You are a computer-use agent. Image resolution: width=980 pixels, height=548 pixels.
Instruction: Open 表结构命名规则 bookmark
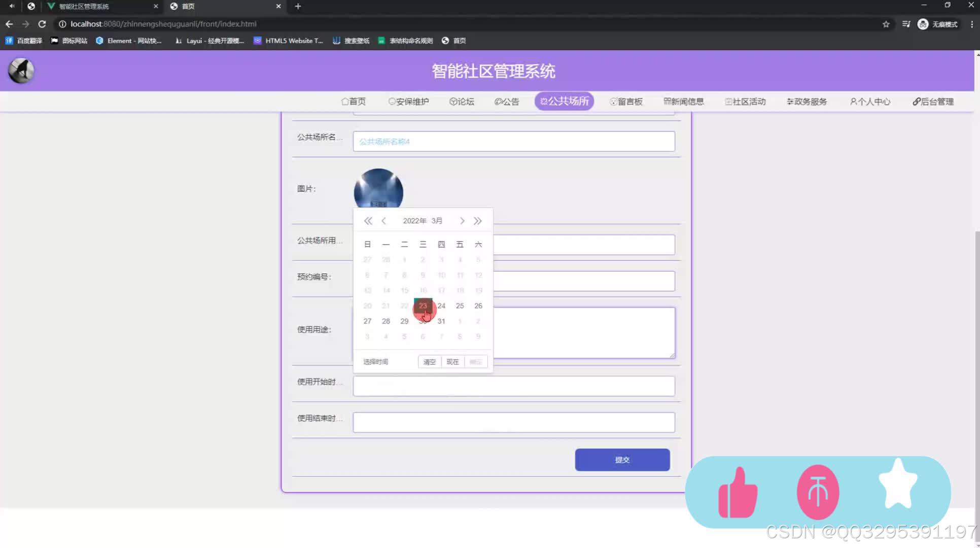click(x=405, y=41)
